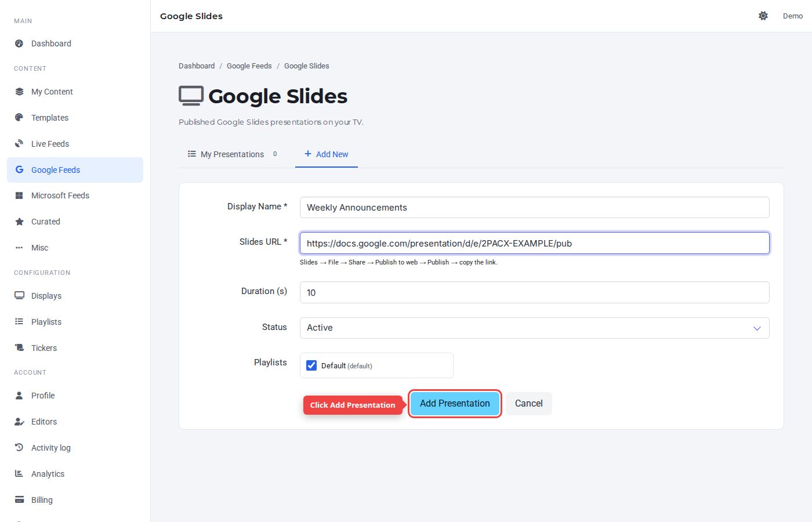Open the Analytics sidebar link
This screenshot has height=522, width=812.
pos(75,474)
